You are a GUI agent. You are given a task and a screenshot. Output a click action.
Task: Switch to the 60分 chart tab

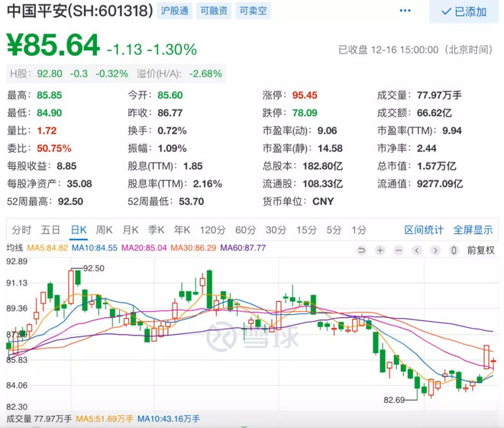(x=246, y=230)
